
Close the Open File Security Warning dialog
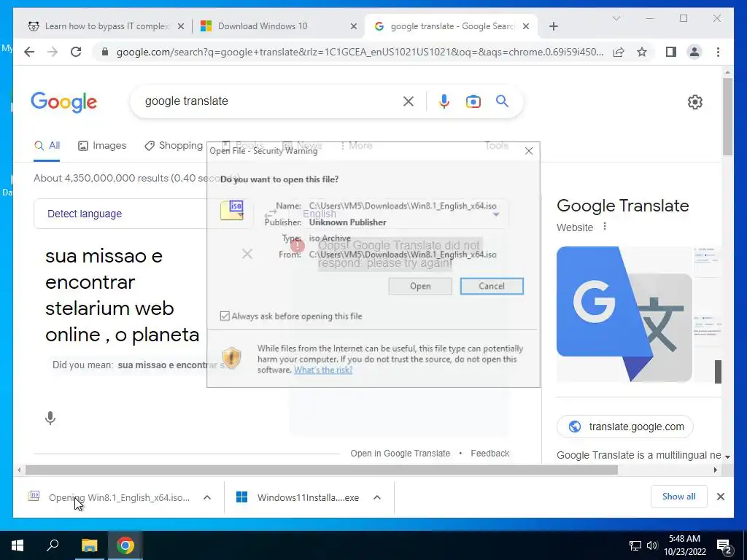[529, 151]
